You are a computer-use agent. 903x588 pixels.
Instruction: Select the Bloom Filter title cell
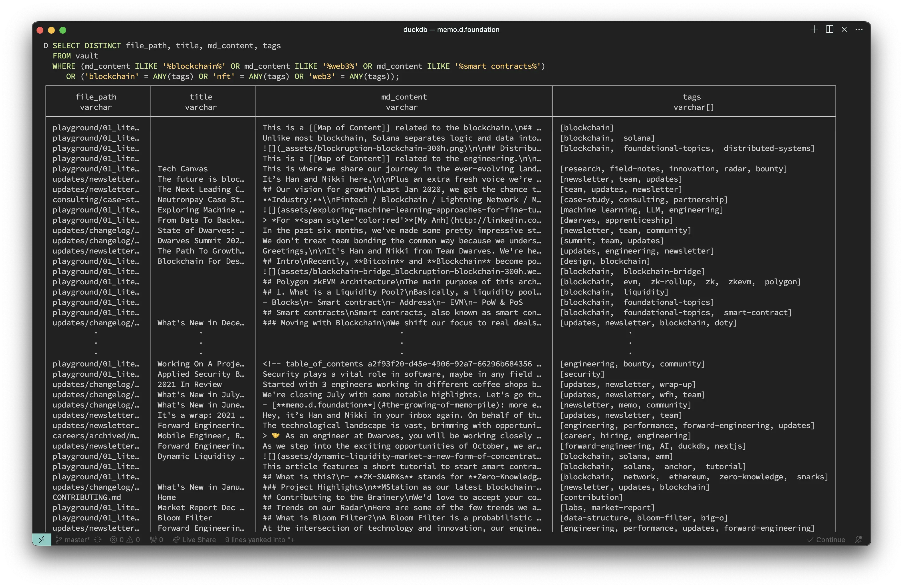tap(185, 518)
